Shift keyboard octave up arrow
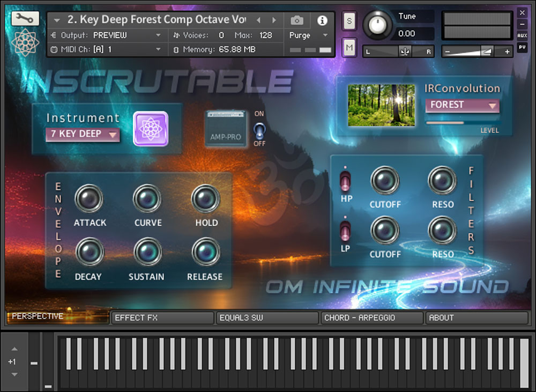The height and width of the screenshot is (392, 536). [x=14, y=349]
